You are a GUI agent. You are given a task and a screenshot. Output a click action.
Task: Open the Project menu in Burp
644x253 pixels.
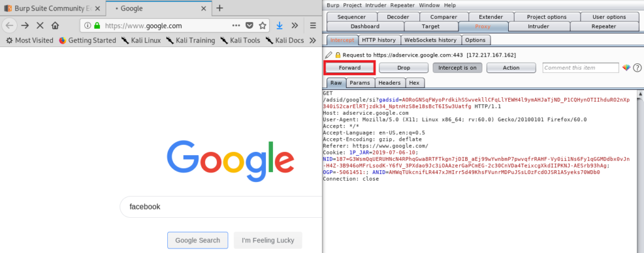tap(352, 5)
